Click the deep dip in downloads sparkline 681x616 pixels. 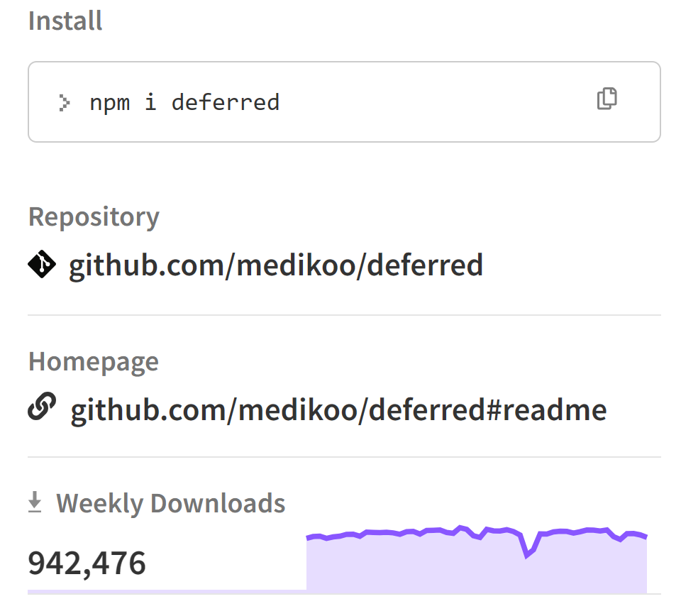527,555
